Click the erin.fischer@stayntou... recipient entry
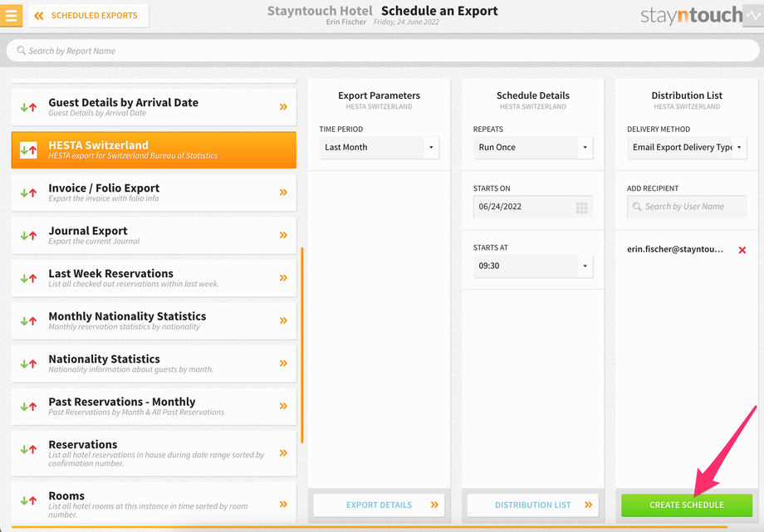The width and height of the screenshot is (764, 532). 675,249
